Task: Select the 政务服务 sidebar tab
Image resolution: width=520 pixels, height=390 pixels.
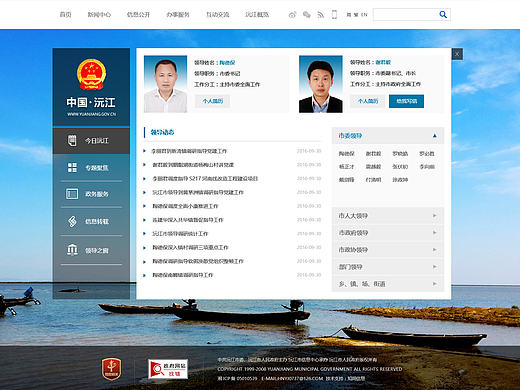Action: 91,194
